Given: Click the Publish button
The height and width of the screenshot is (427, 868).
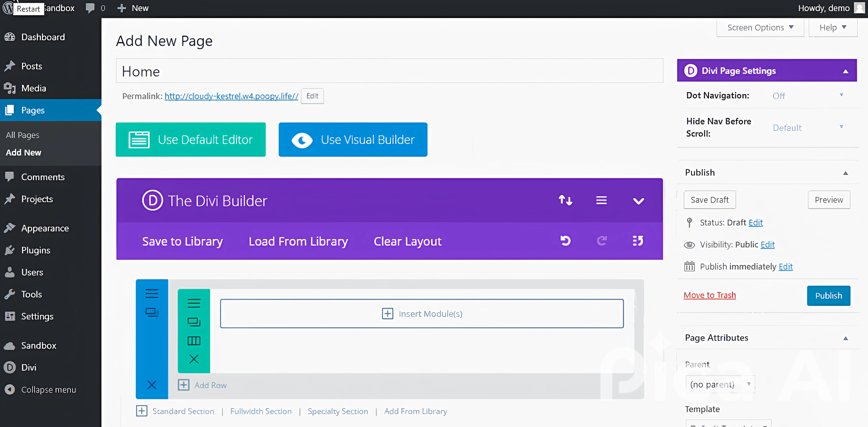Looking at the screenshot, I should [828, 295].
